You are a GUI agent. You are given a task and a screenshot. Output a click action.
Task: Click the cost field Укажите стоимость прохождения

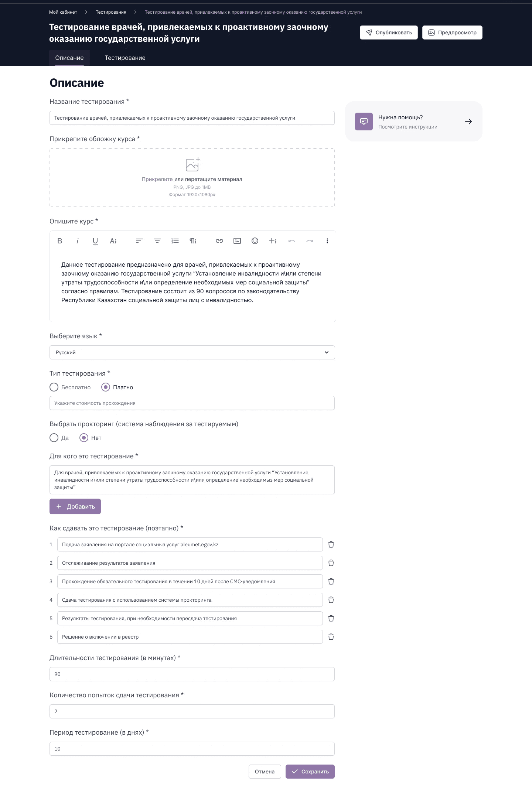(192, 403)
